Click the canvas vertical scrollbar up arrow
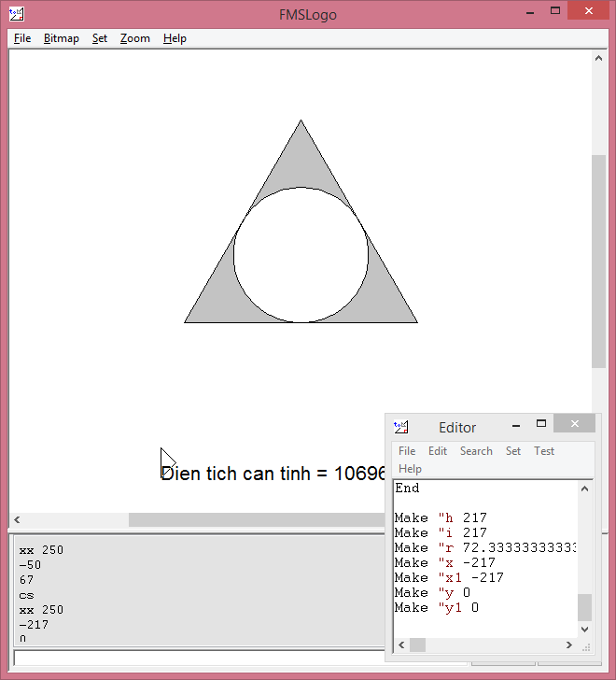The width and height of the screenshot is (616, 680). click(x=598, y=58)
